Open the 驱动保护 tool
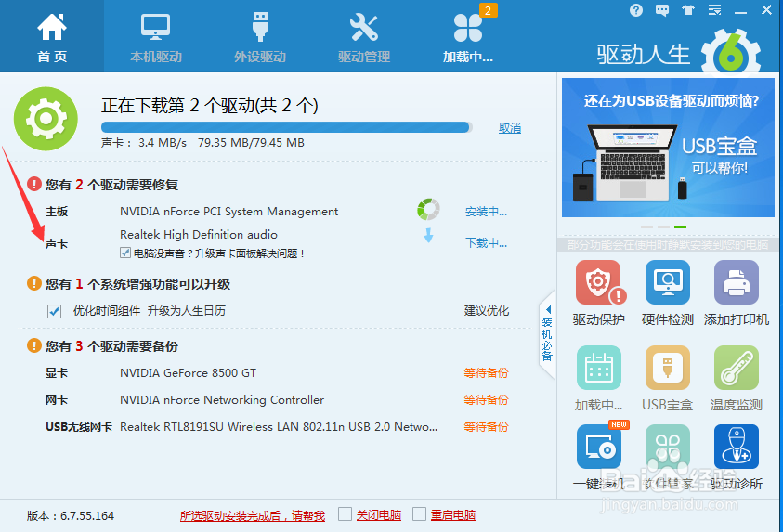783x532 pixels. (599, 293)
